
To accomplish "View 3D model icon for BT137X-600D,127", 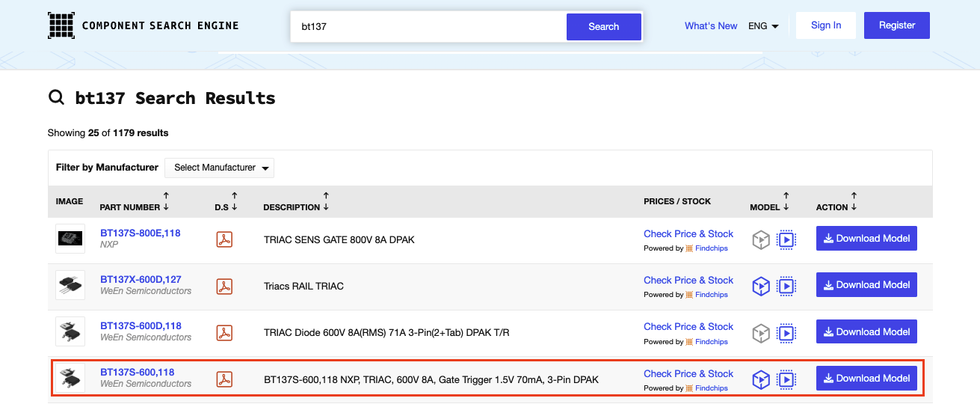I will click(761, 286).
